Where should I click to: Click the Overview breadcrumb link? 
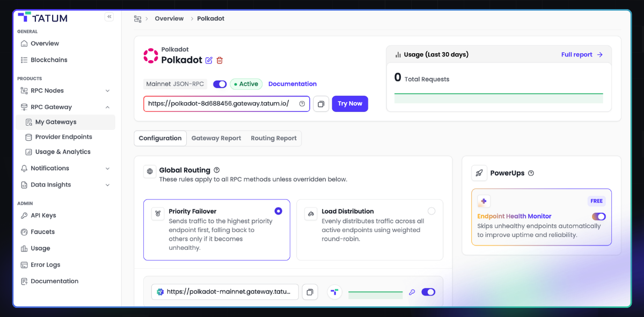point(169,19)
